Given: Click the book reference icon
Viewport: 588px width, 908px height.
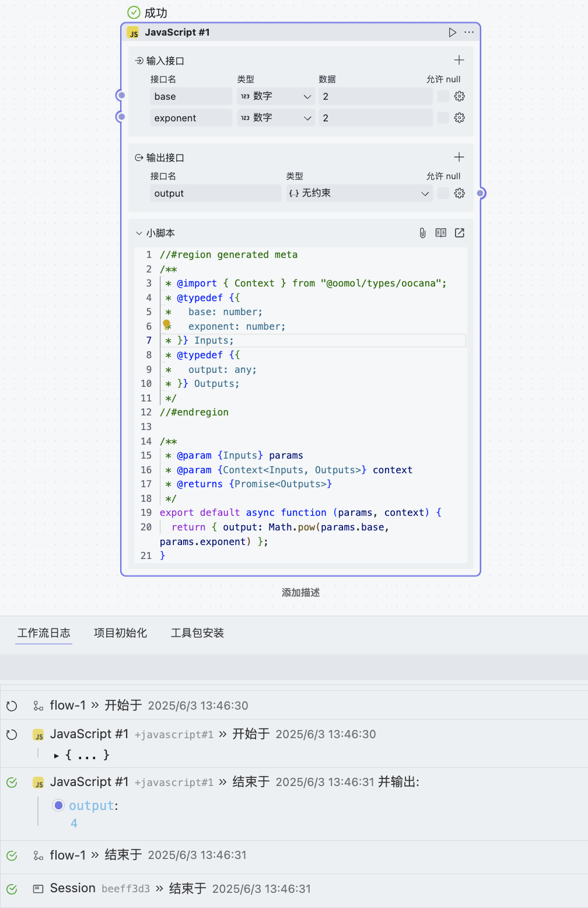Looking at the screenshot, I should 441,233.
